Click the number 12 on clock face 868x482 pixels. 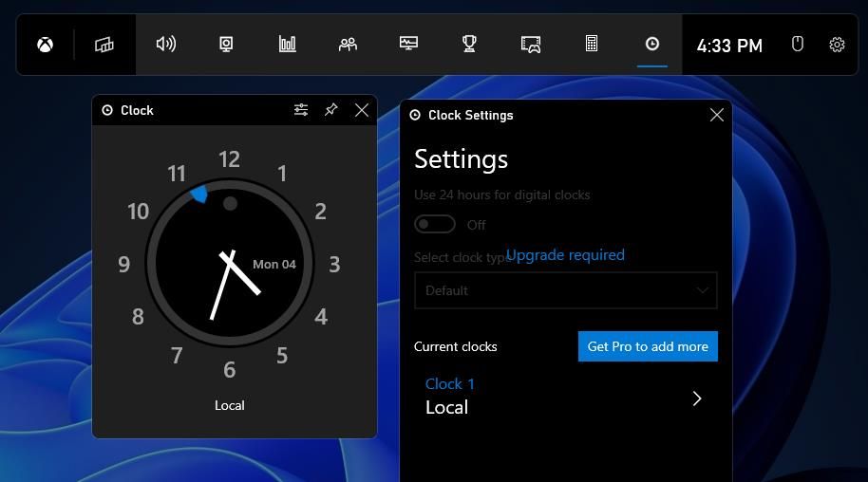[x=229, y=159]
